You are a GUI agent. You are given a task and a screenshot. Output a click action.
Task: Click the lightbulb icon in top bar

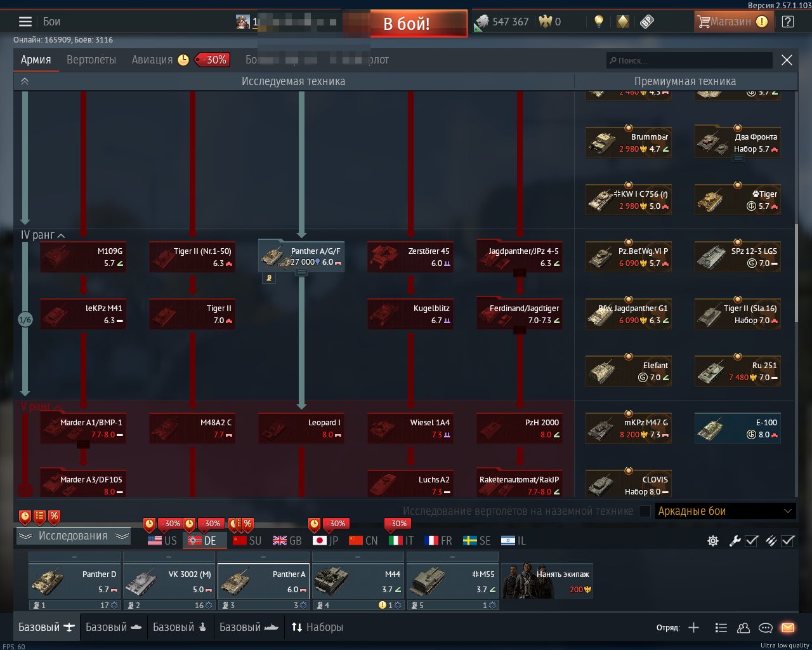point(598,22)
